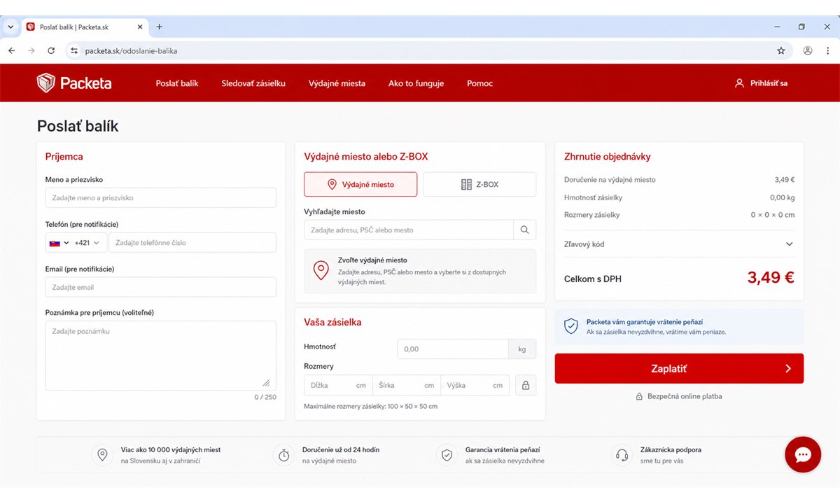Click the Poznámka pre príjemcu textarea
The width and height of the screenshot is (840, 504).
[x=161, y=356]
